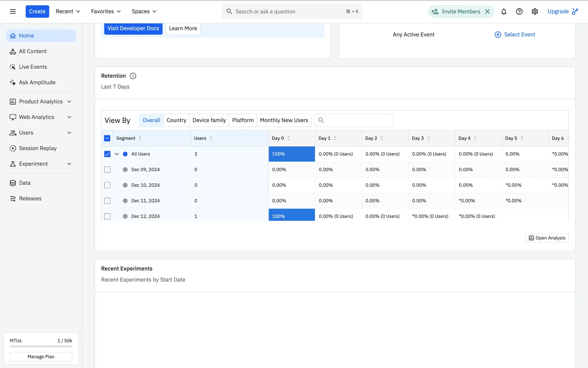This screenshot has height=368, width=588.
Task: Open Releases from the sidebar
Action: point(30,198)
